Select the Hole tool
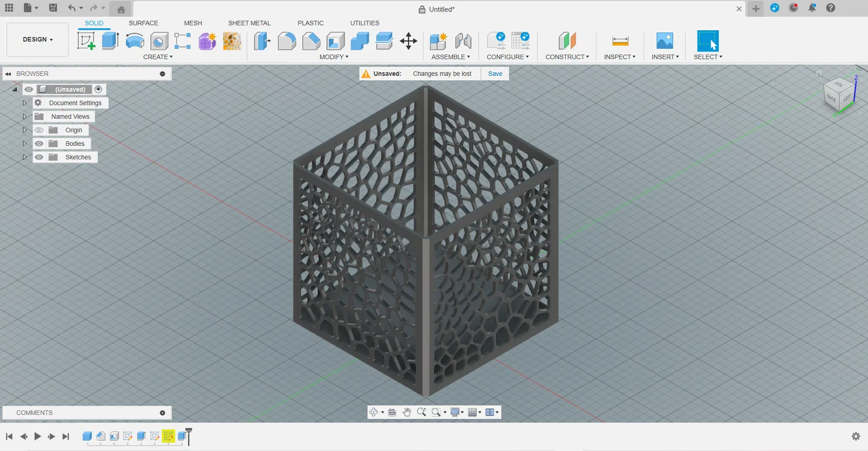 pyautogui.click(x=159, y=41)
